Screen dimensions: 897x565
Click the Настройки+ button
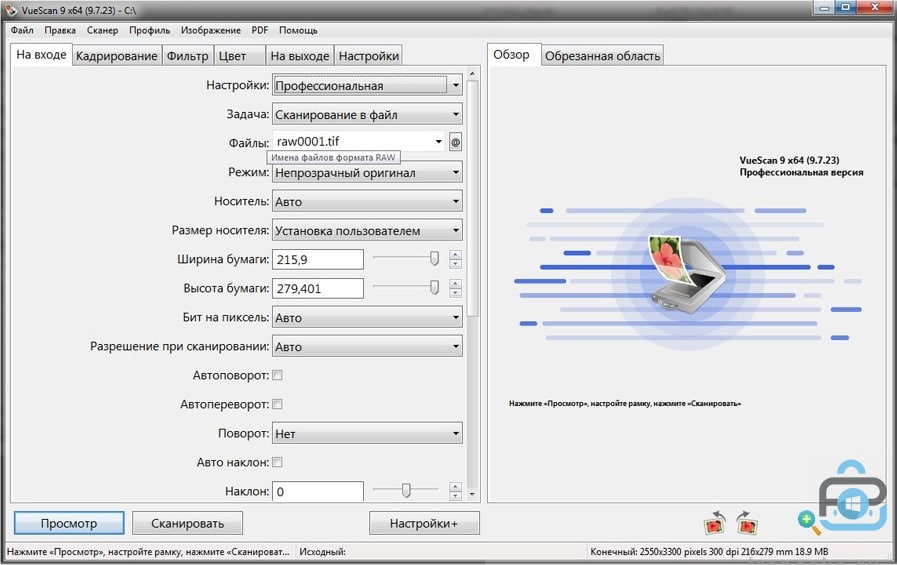(424, 523)
